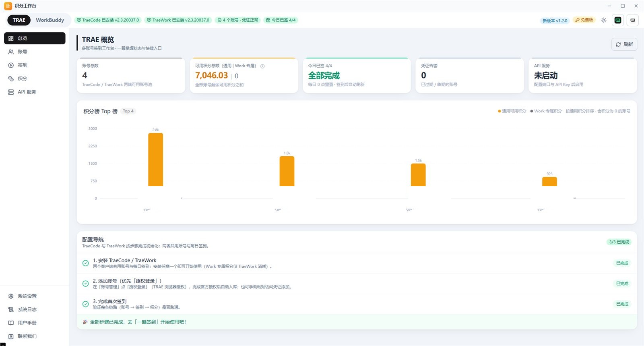
Task: Click the 全部完成 status text
Action: coord(324,75)
